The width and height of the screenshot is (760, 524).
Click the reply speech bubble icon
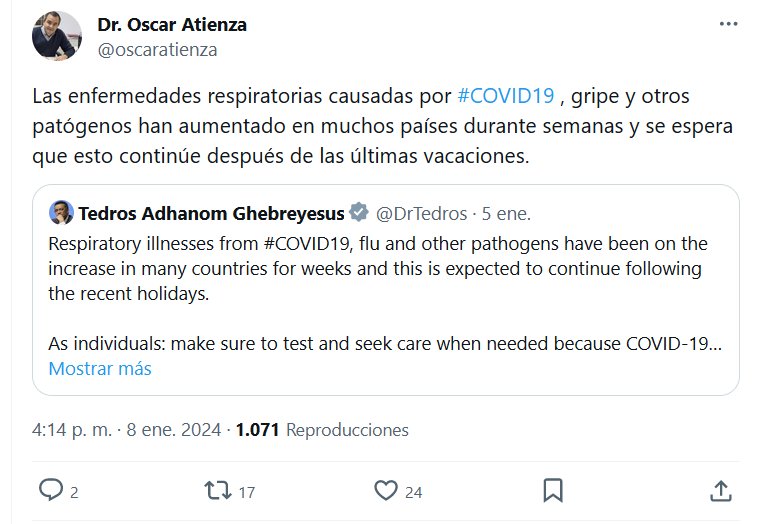pos(51,490)
